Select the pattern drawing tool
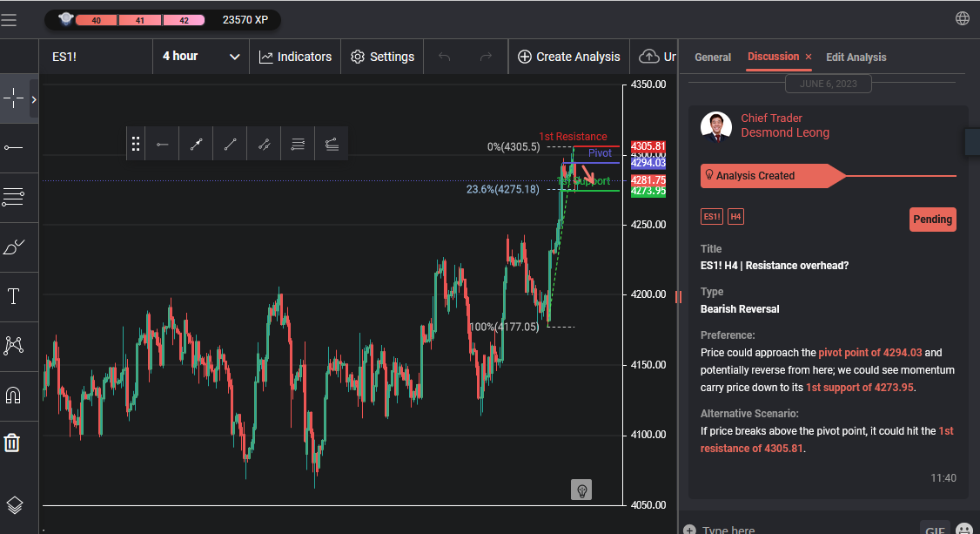The width and height of the screenshot is (980, 534). [13, 345]
